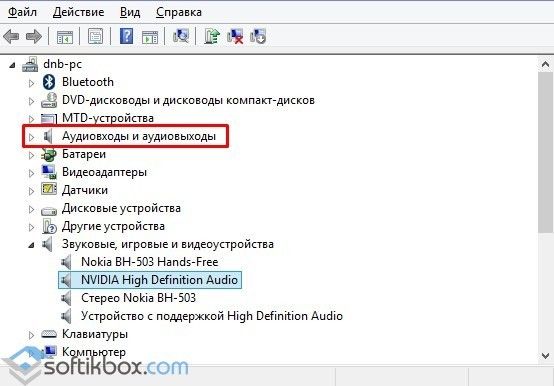
Task: Click the Звуковые устройства speaker icon
Action: coord(47,244)
